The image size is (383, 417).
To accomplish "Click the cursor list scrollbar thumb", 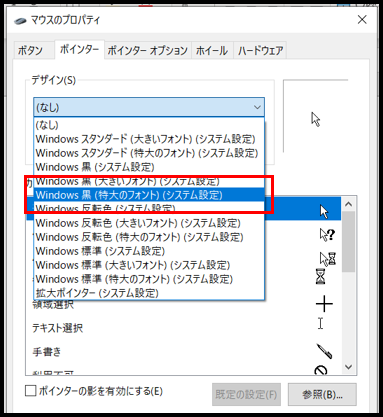I will click(x=349, y=242).
